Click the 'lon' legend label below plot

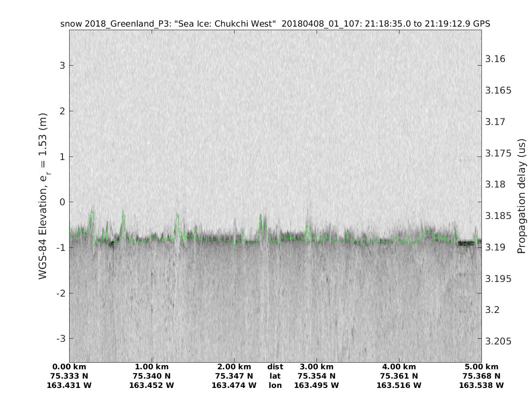[x=275, y=385]
